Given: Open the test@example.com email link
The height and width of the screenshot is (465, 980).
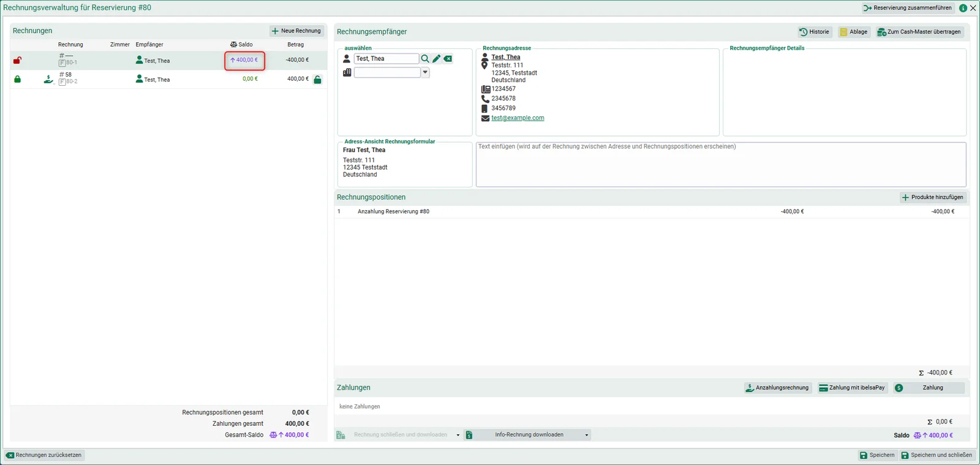Looking at the screenshot, I should click(x=518, y=118).
